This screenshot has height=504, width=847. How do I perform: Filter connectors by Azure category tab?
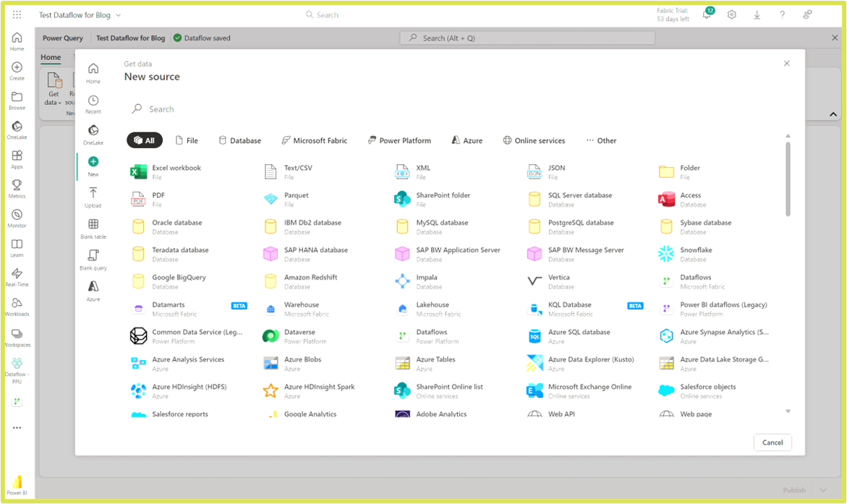tap(467, 140)
